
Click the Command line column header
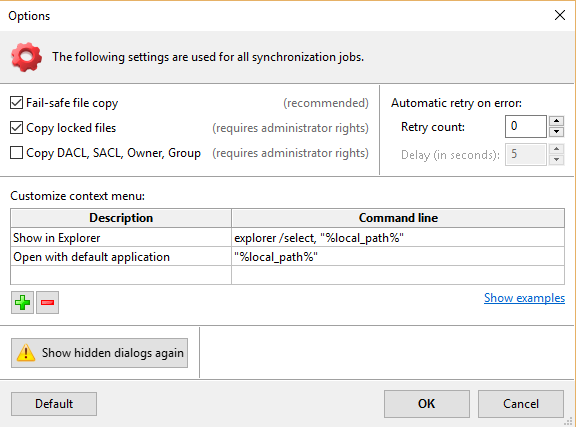click(x=398, y=218)
